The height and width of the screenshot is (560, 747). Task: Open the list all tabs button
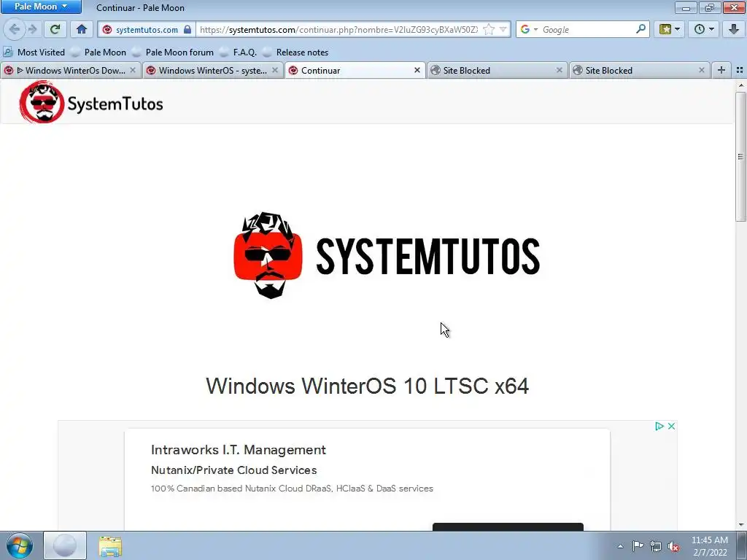[740, 70]
